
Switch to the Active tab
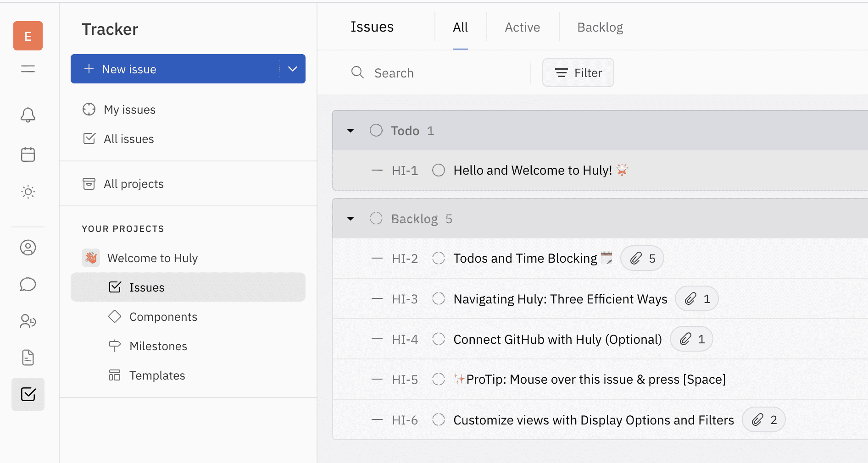click(x=522, y=28)
